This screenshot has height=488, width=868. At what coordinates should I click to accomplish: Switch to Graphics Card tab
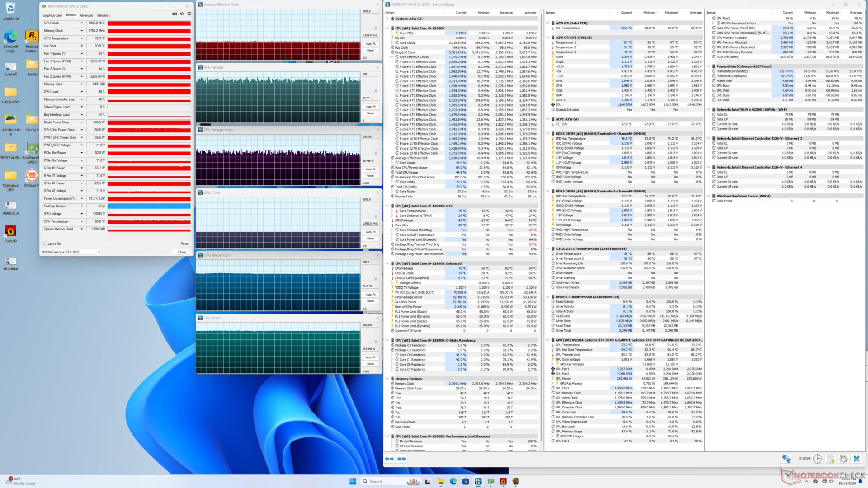coord(52,15)
